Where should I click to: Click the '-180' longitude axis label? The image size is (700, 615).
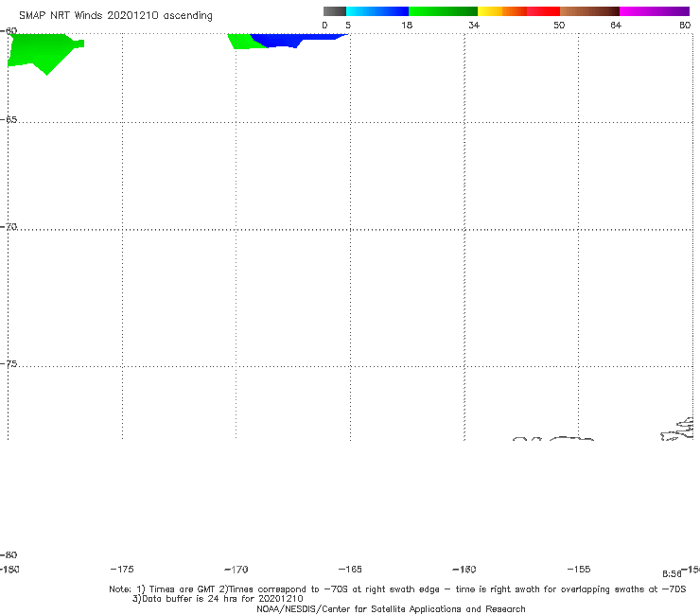coord(9,570)
